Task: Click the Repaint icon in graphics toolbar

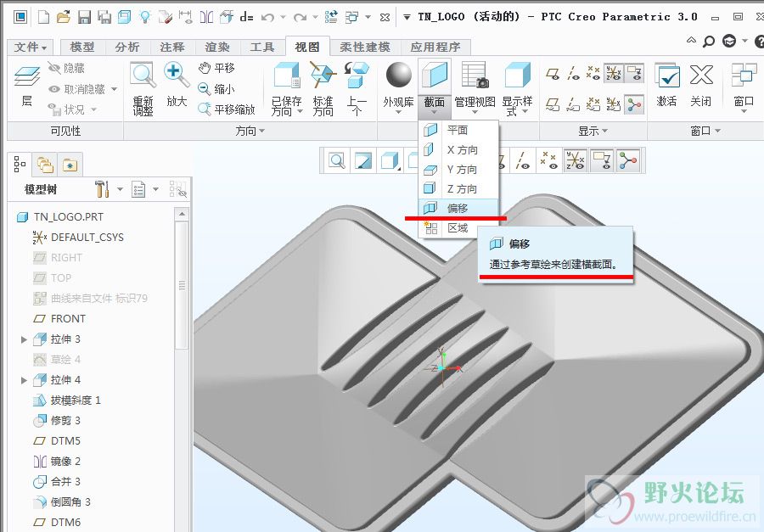Action: point(363,160)
